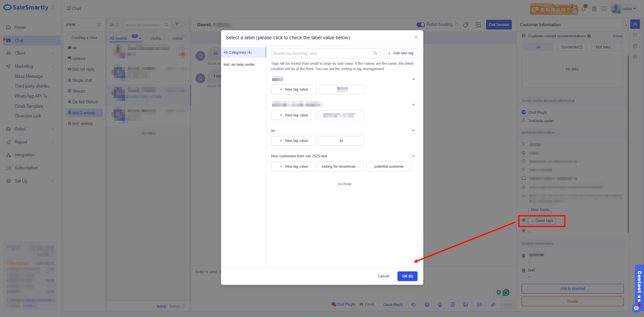
Task: Open the online status dropdown
Action: [x=629, y=9]
